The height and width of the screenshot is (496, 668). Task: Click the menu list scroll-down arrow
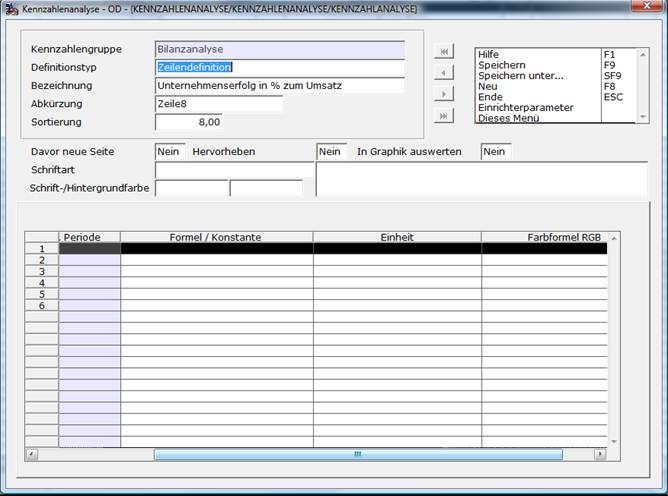pyautogui.click(x=642, y=117)
